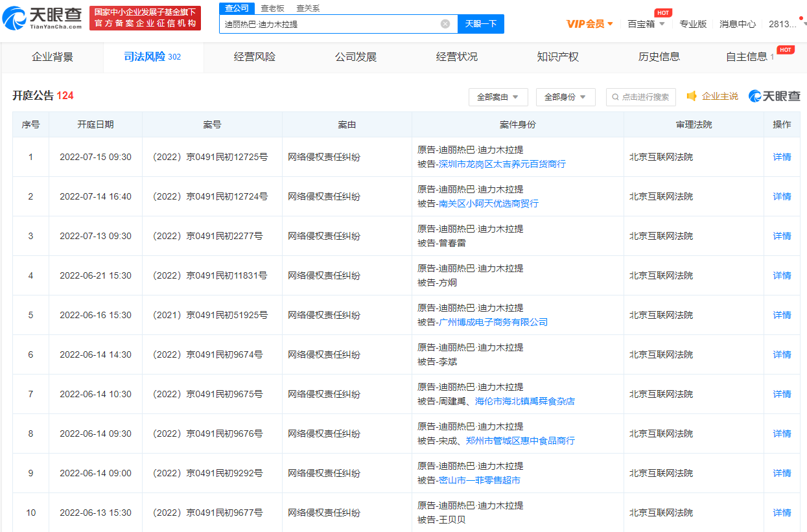
Task: Select the 企业背景 tab
Action: (53, 57)
